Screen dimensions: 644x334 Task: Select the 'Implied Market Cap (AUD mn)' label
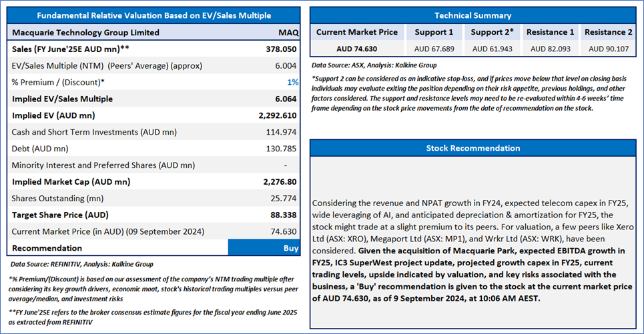click(71, 182)
